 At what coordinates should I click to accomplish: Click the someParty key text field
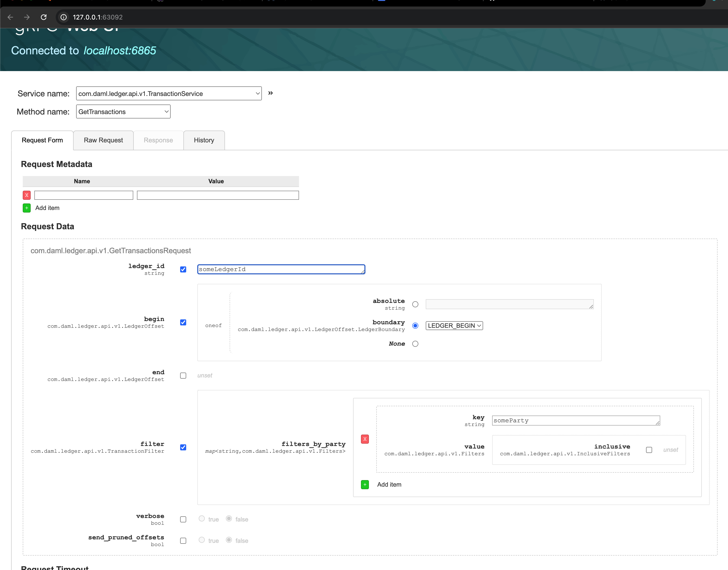coord(575,420)
